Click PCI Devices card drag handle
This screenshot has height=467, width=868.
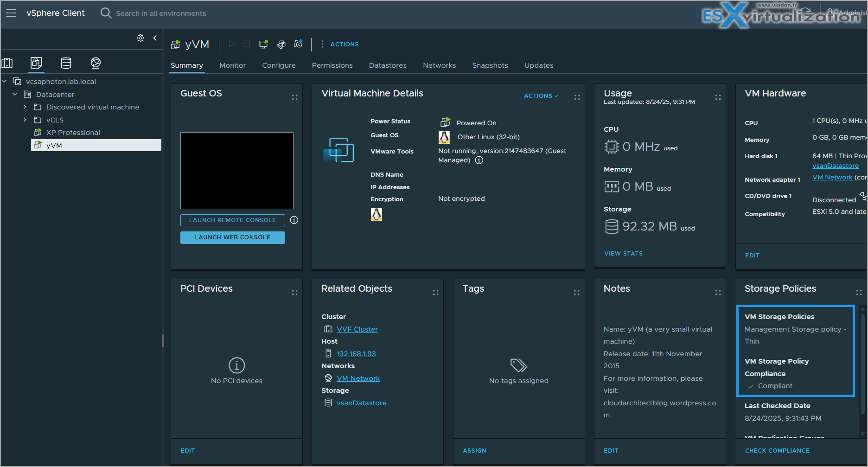point(294,293)
